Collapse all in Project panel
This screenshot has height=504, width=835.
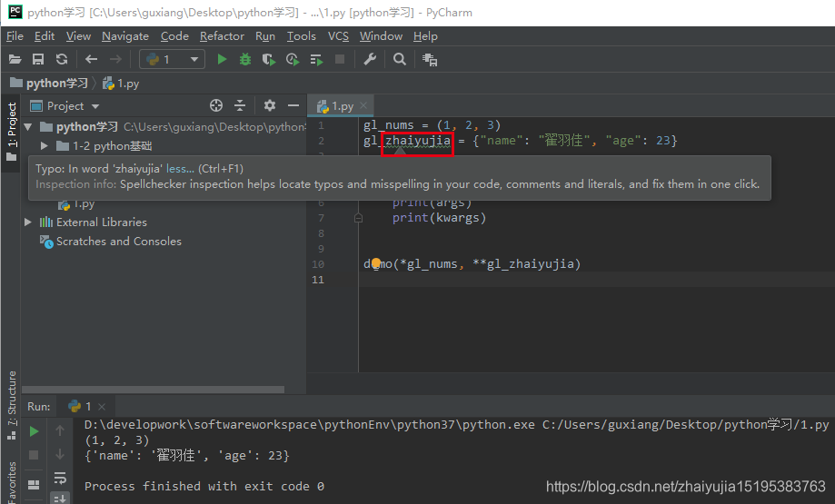240,105
